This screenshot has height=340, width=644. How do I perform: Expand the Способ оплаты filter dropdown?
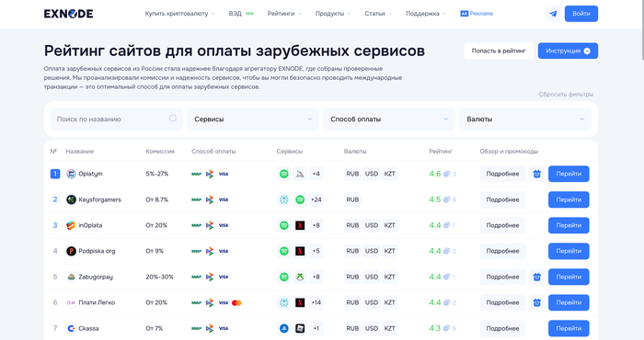tap(389, 119)
